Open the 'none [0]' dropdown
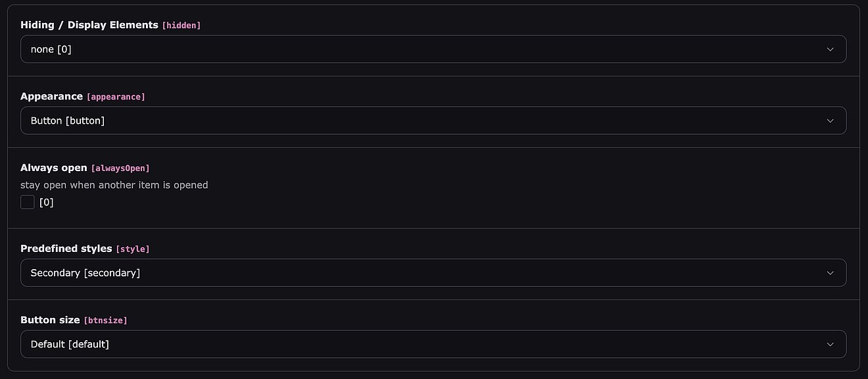 tap(421, 49)
